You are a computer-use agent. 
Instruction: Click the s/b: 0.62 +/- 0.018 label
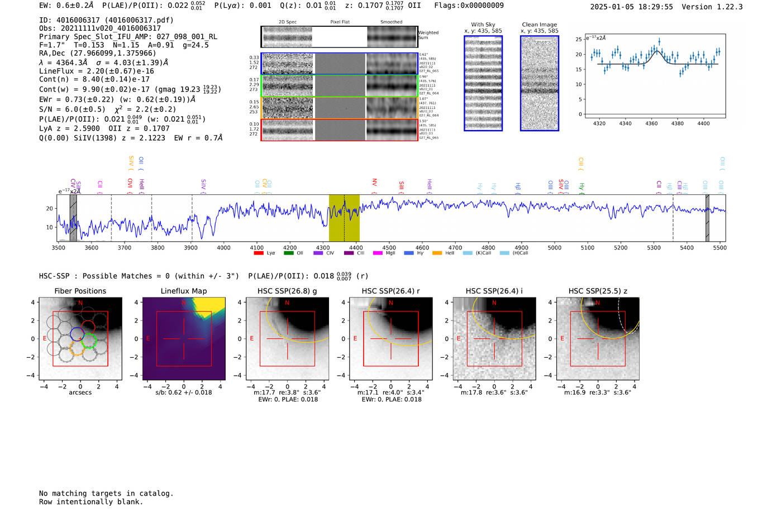[184, 392]
